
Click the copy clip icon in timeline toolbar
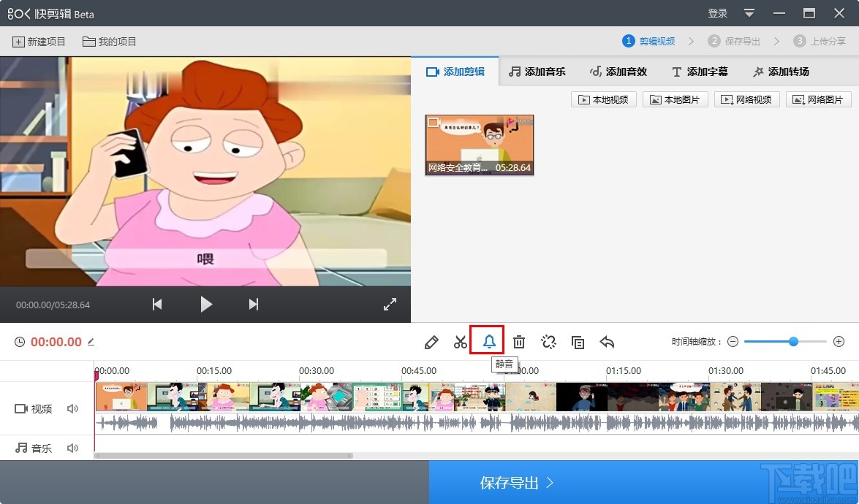[578, 342]
